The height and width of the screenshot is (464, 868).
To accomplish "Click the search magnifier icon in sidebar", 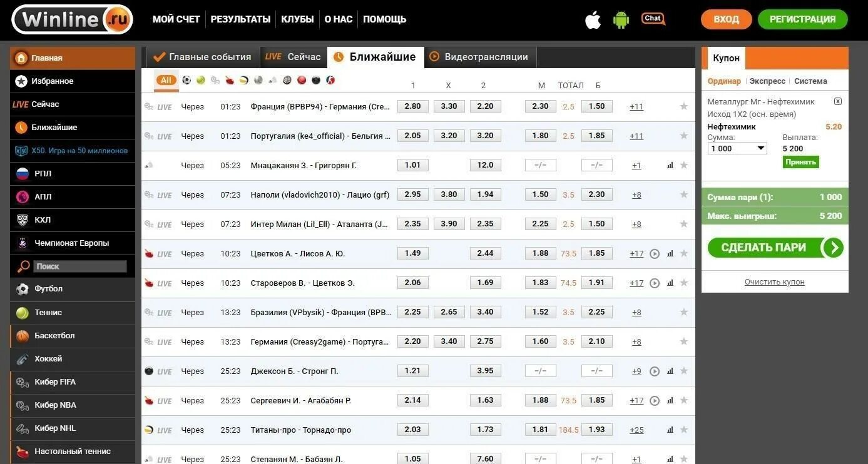I will click(23, 266).
